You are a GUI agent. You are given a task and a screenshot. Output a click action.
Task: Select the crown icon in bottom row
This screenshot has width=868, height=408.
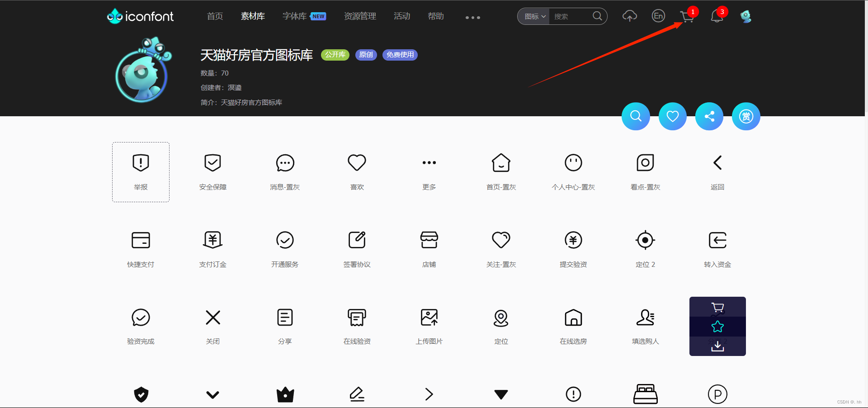285,395
